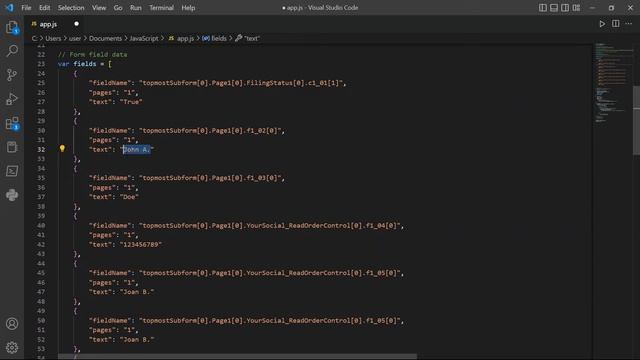
Task: Click the horizontal editor scrollbar thumb
Action: [237, 357]
